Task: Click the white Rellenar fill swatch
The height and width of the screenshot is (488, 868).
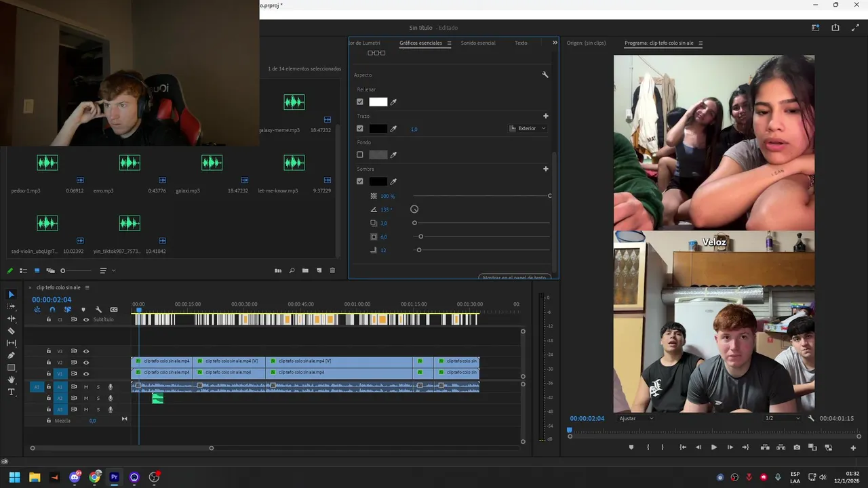Action: pyautogui.click(x=378, y=102)
